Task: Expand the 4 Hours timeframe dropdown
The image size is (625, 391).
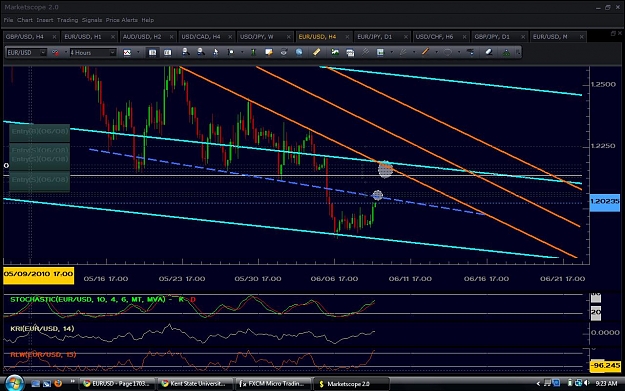Action: click(112, 53)
